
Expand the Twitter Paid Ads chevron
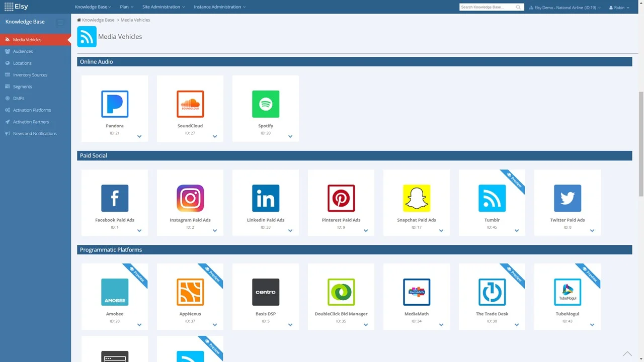tap(592, 231)
